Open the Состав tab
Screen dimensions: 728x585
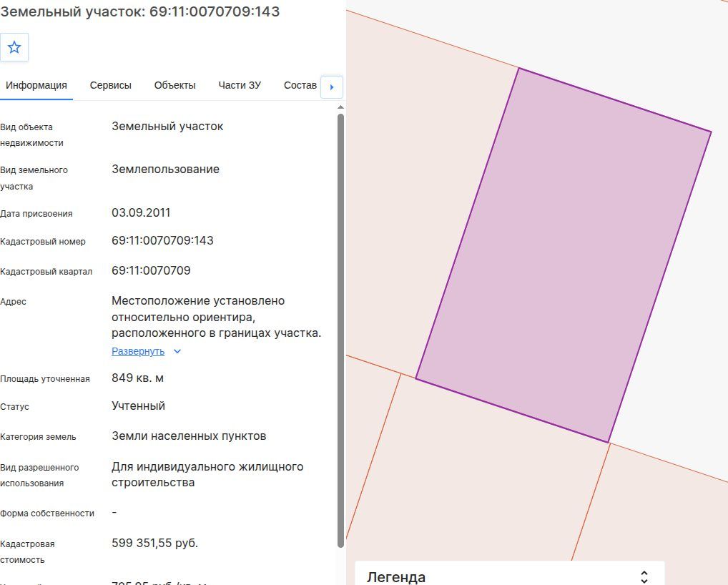pos(300,85)
